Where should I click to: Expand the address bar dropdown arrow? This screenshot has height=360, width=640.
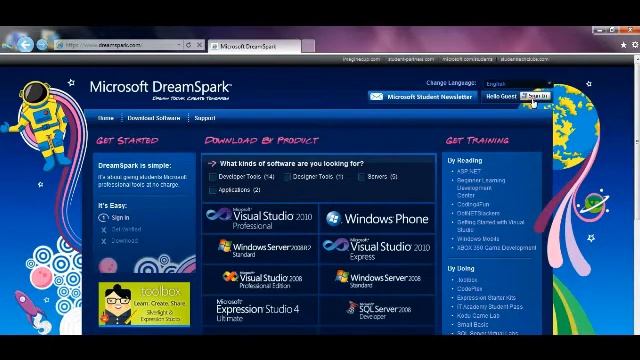pyautogui.click(x=179, y=44)
